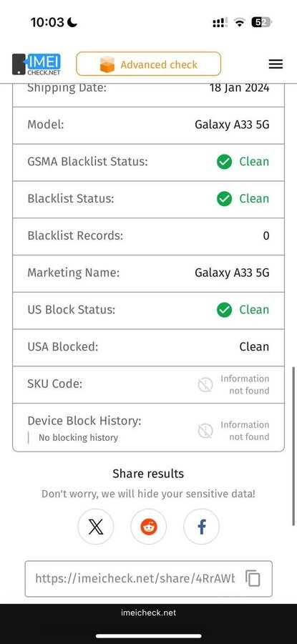Tap the Blacklist Records row

[x=148, y=236]
